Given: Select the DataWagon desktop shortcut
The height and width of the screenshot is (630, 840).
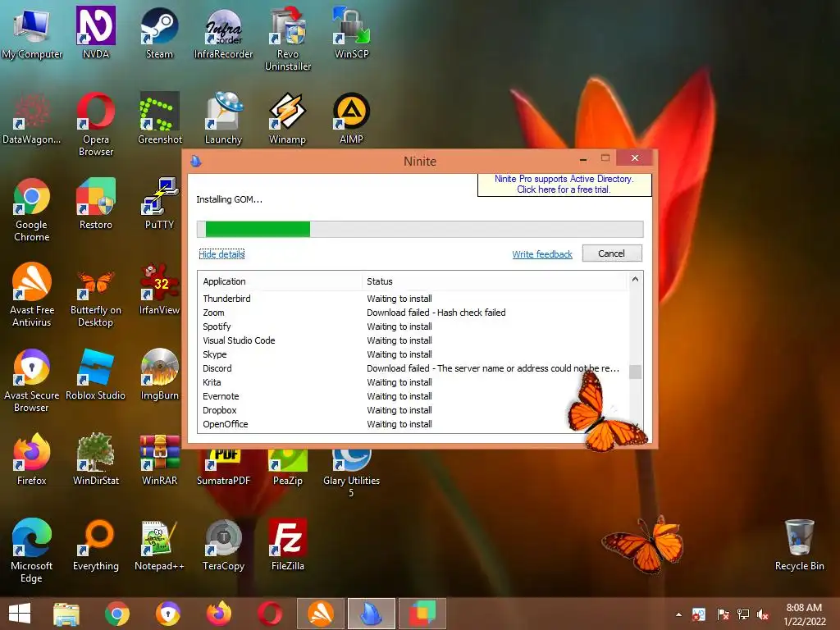Looking at the screenshot, I should [x=32, y=118].
